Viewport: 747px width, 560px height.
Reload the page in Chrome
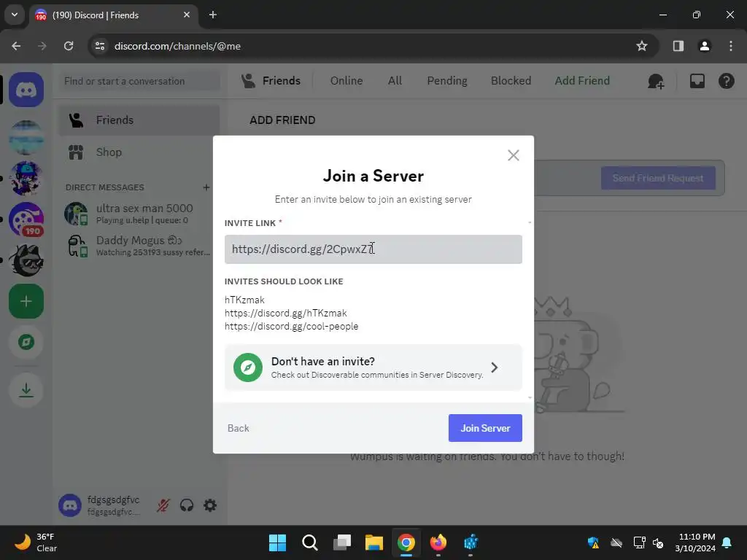point(69,46)
